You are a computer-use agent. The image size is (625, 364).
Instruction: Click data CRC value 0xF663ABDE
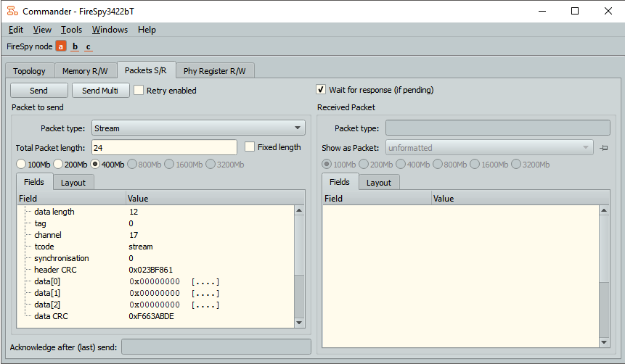(151, 316)
